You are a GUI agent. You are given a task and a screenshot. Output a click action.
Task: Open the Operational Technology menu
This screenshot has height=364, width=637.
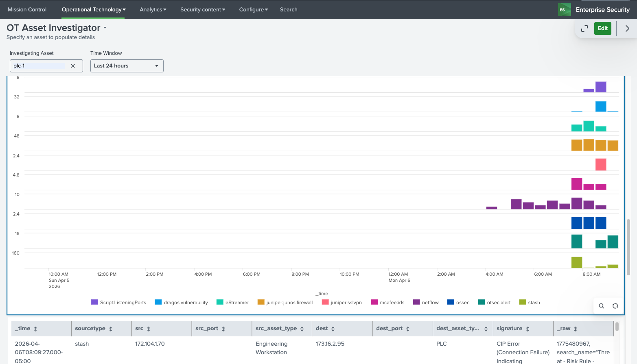[x=93, y=9]
